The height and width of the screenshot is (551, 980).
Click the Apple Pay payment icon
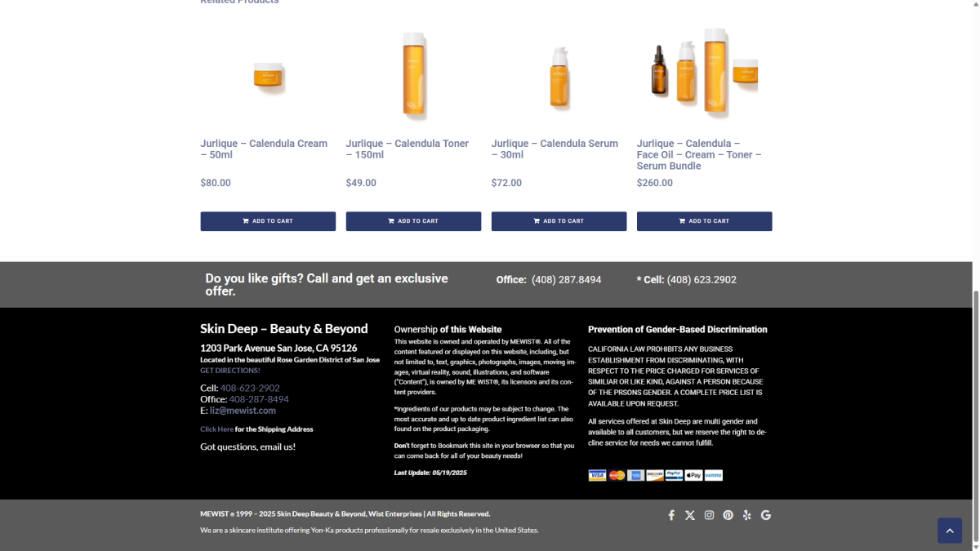coord(693,475)
